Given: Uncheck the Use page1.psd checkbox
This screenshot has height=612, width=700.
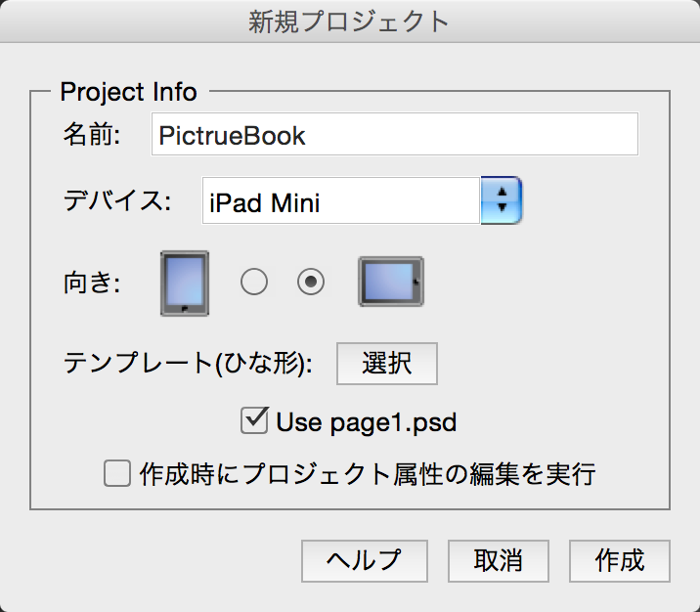Looking at the screenshot, I should [254, 420].
